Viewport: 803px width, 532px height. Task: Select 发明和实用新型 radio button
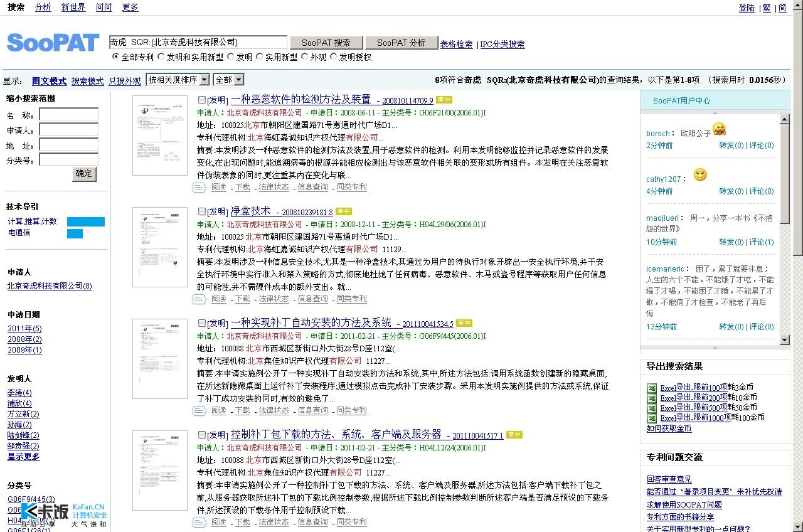(x=161, y=56)
